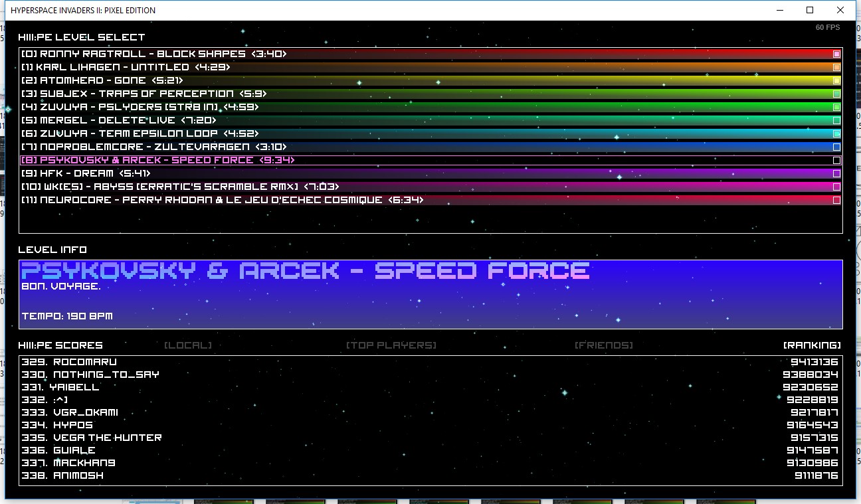Open the Local scores tab
The height and width of the screenshot is (504, 861).
coord(188,345)
